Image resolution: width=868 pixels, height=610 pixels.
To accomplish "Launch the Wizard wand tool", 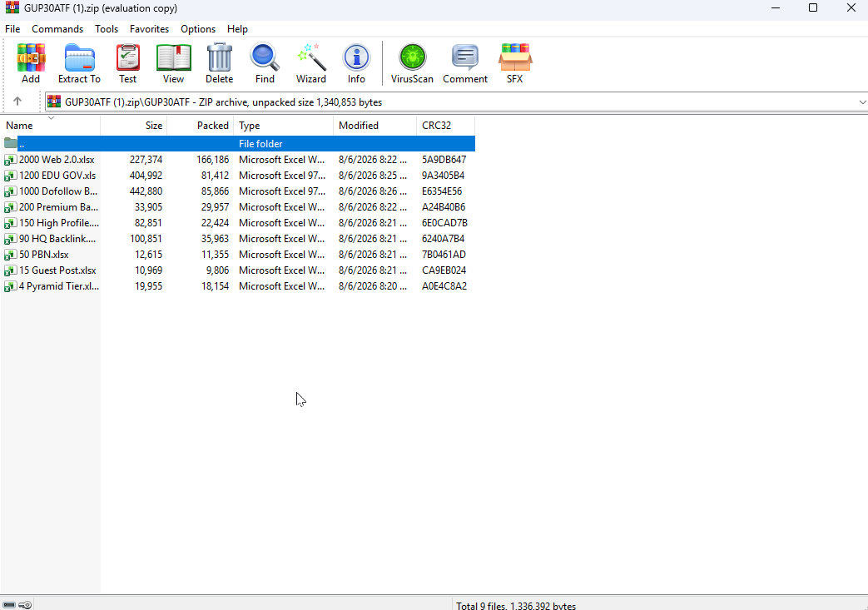I will click(x=310, y=63).
